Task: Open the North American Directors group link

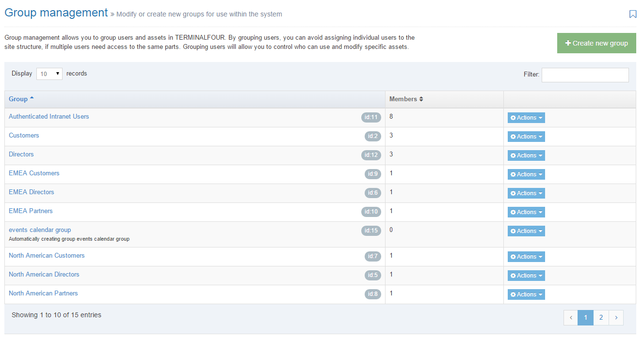Action: (x=44, y=275)
